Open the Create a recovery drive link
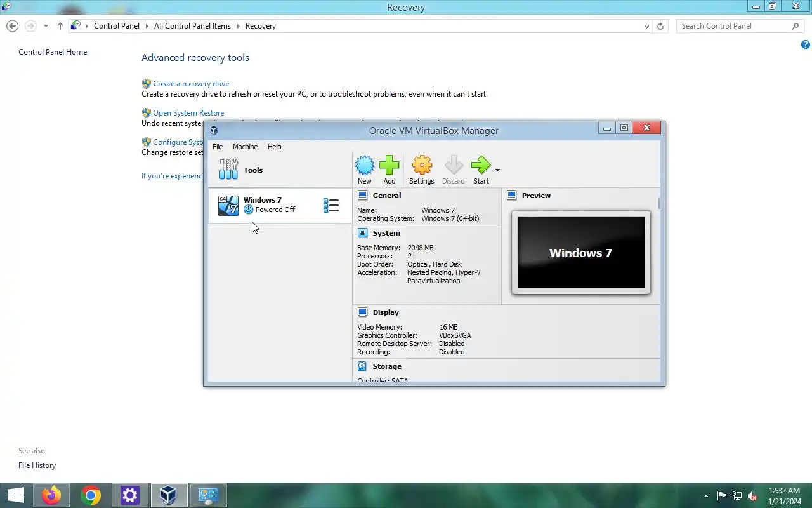The height and width of the screenshot is (508, 812). (x=191, y=84)
